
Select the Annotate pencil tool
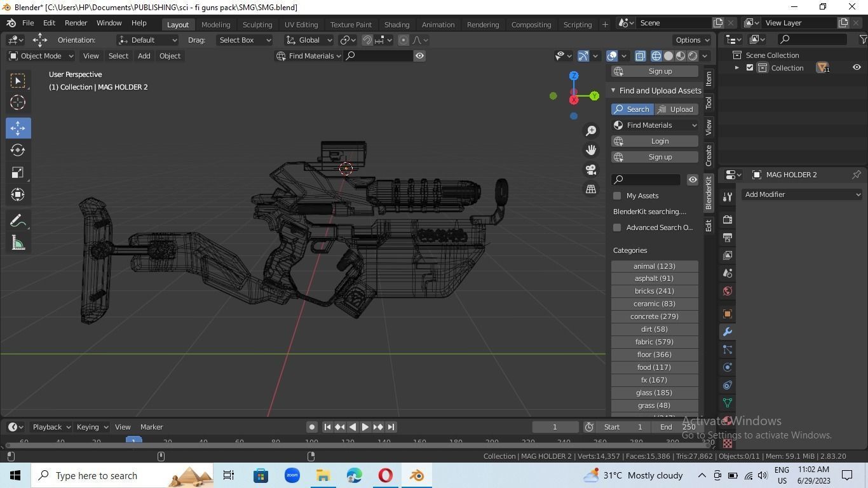(x=18, y=220)
